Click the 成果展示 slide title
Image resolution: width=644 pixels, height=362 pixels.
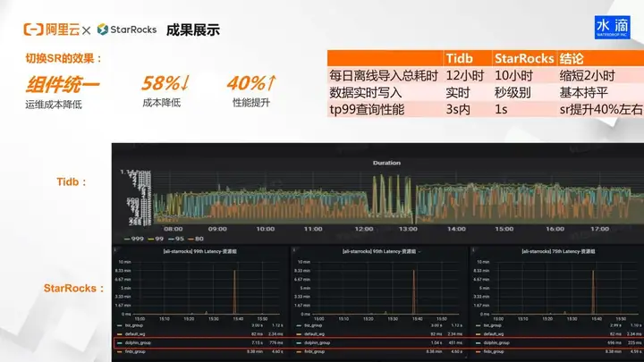pos(193,30)
